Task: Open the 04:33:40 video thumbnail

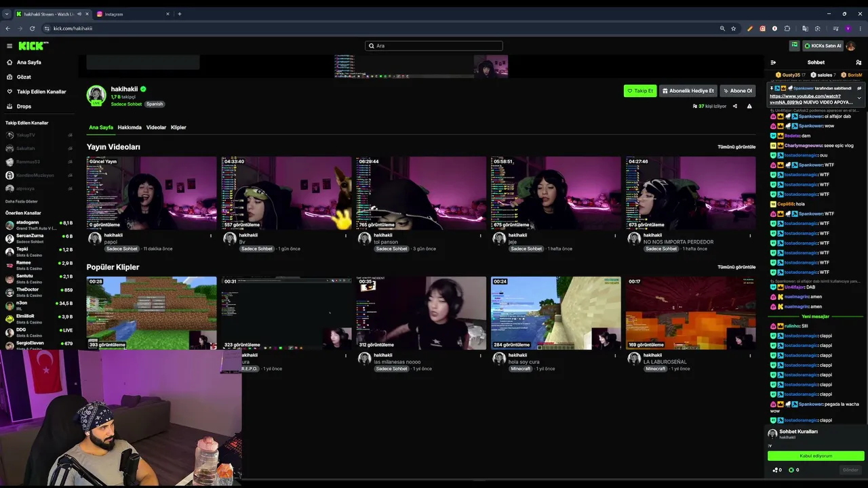Action: pos(286,193)
